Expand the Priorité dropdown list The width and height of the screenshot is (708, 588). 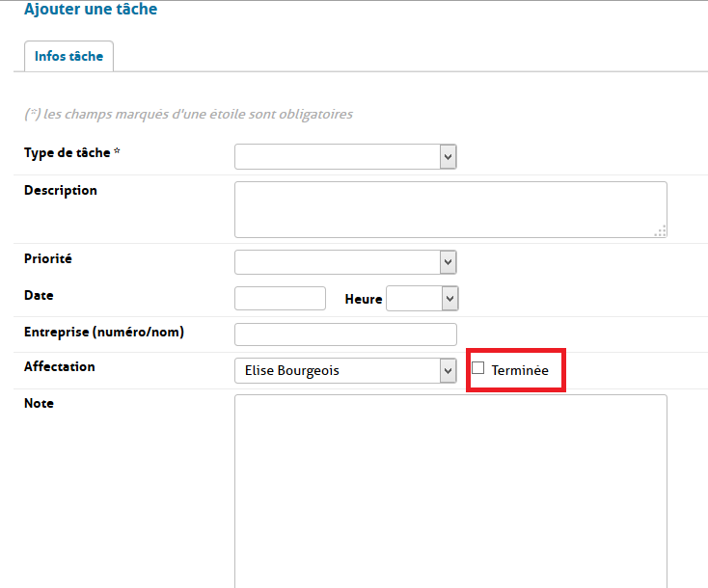click(345, 262)
